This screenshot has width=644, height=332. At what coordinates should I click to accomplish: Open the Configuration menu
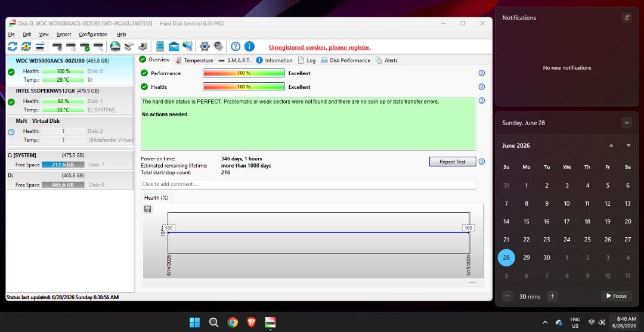pyautogui.click(x=93, y=35)
